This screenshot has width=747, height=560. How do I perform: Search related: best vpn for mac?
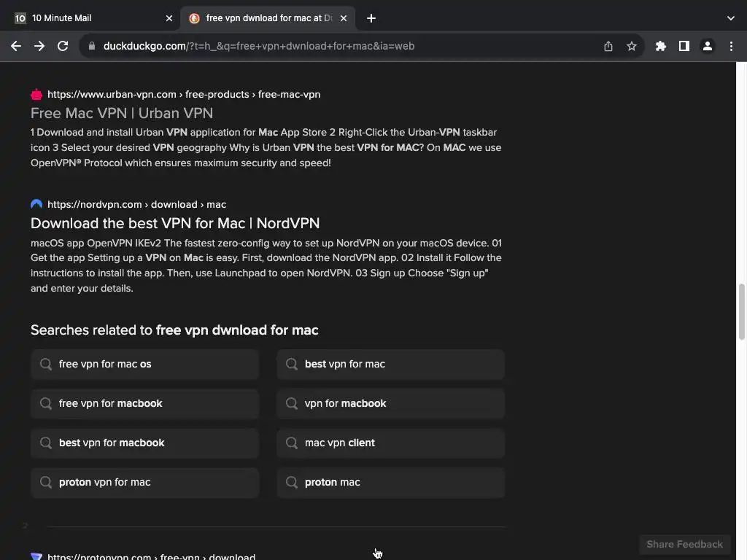(391, 365)
